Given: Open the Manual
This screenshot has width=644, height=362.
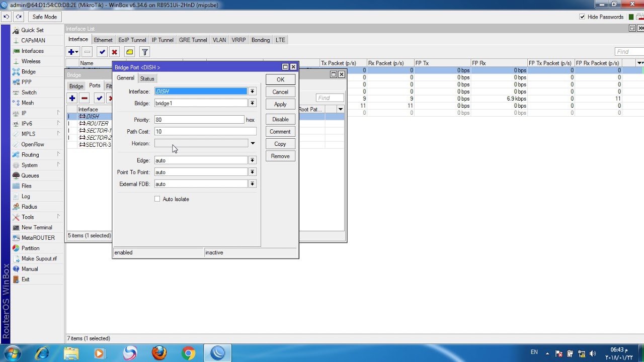Looking at the screenshot, I should click(x=30, y=269).
